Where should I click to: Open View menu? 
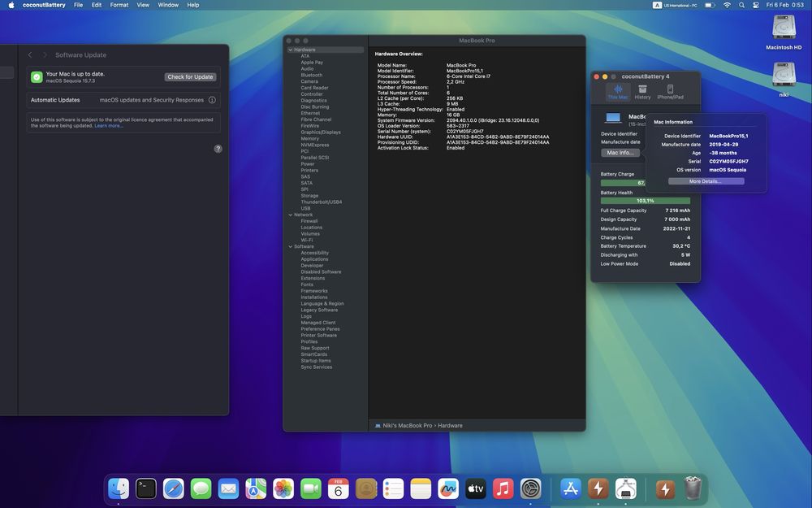[143, 5]
